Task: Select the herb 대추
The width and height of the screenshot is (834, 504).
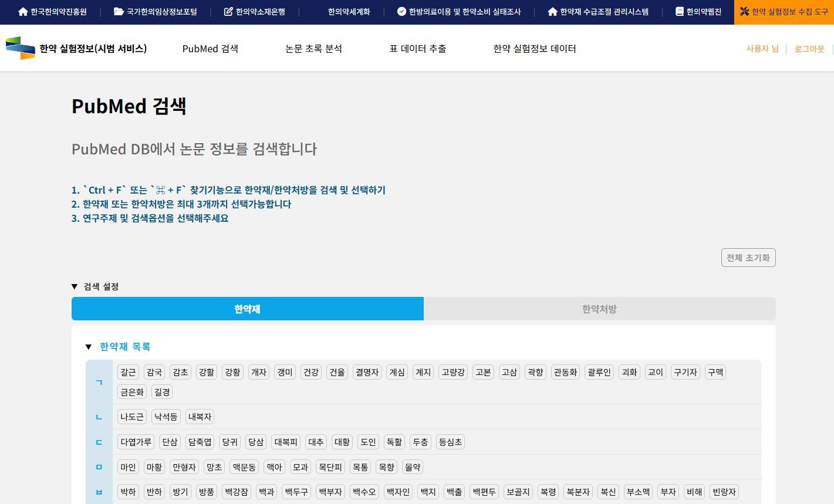Action: pos(316,442)
